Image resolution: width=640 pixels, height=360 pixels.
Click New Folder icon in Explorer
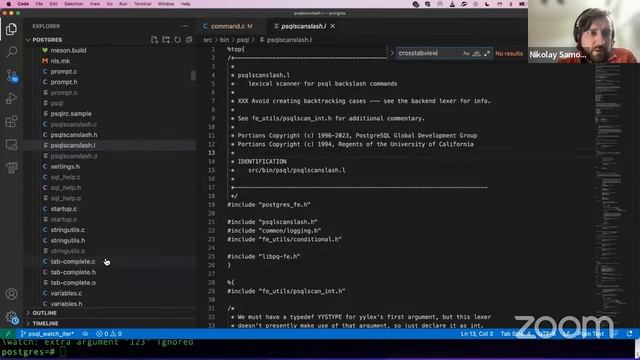point(166,40)
